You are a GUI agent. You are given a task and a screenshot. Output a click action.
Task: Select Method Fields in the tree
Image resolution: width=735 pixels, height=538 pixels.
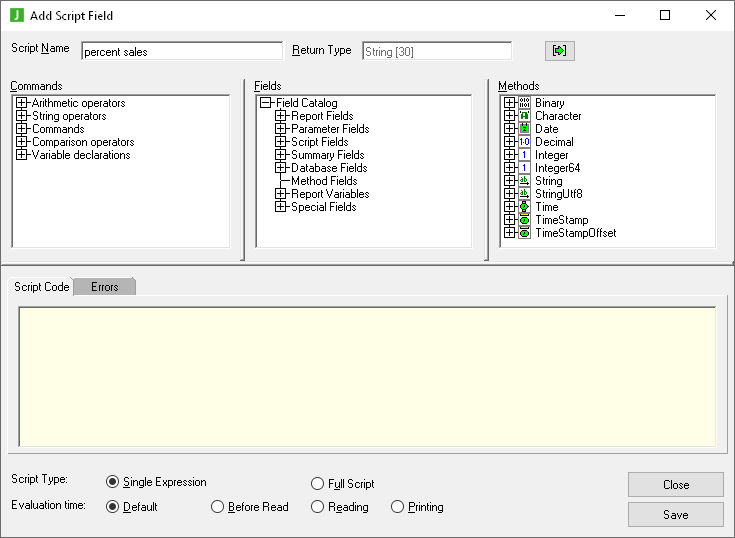[x=324, y=181]
